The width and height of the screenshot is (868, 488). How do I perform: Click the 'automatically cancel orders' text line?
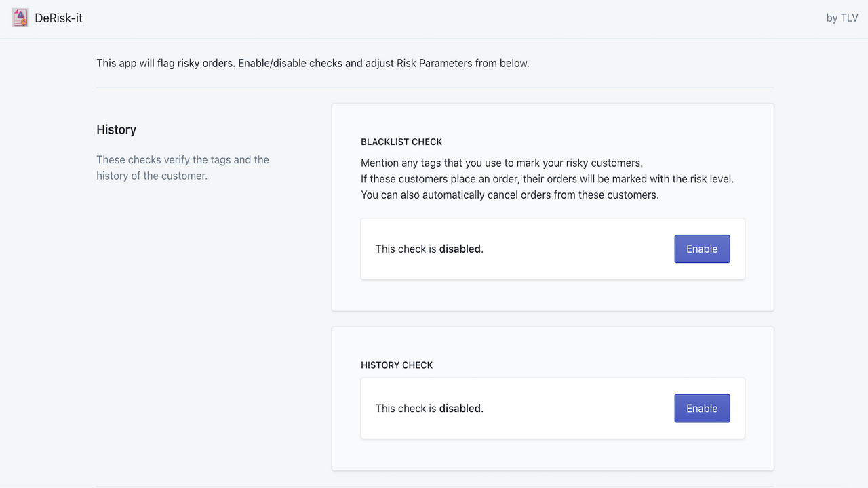click(x=509, y=195)
